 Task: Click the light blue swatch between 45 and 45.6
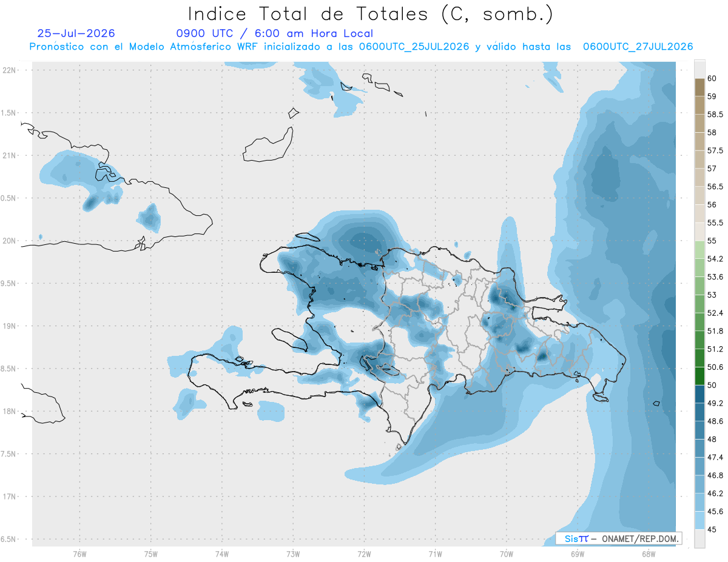click(699, 520)
